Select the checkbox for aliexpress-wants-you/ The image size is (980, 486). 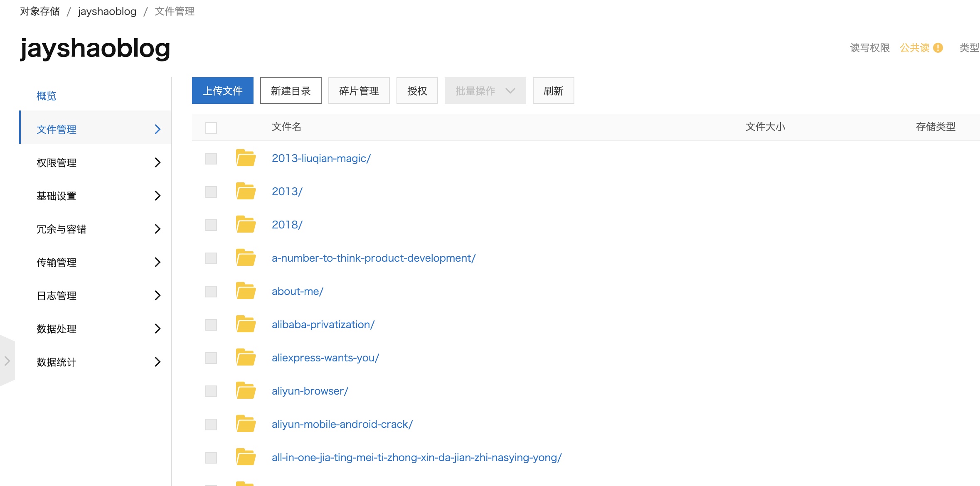(211, 358)
